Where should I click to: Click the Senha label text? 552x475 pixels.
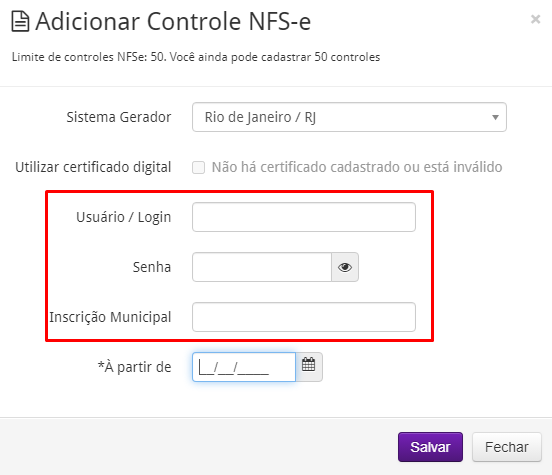point(152,267)
